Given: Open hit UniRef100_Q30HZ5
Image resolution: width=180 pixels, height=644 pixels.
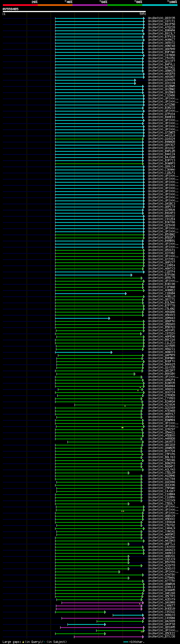Looking at the screenshot, I should 161,80.
